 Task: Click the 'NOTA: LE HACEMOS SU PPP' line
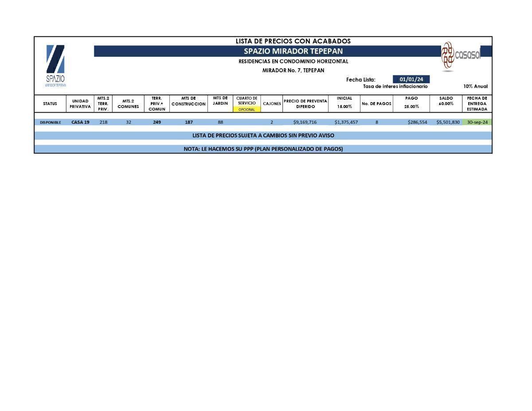(263, 149)
